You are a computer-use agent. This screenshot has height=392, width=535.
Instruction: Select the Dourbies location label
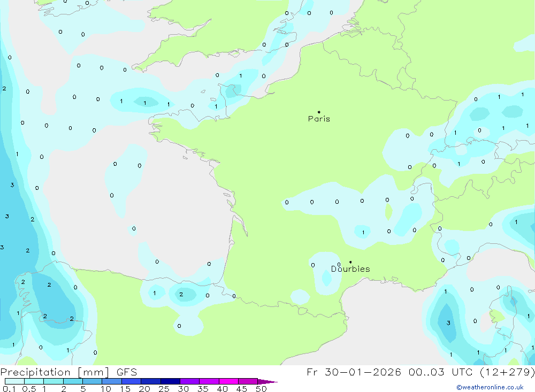(350, 269)
